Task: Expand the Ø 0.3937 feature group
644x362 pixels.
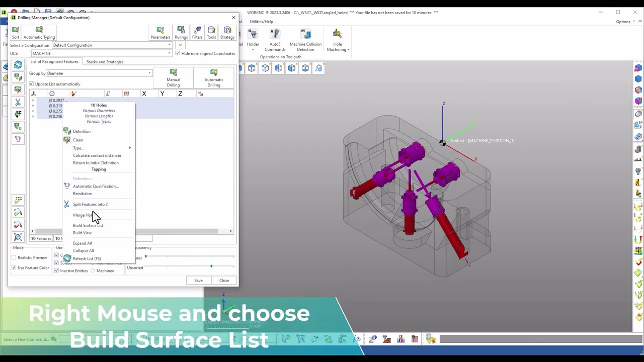Action: [33, 101]
